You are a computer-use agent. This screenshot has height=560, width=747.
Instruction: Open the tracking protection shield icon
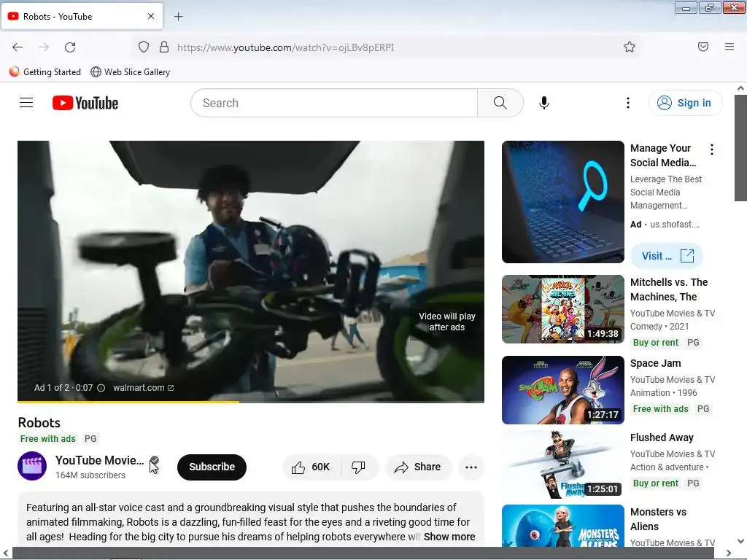144,47
